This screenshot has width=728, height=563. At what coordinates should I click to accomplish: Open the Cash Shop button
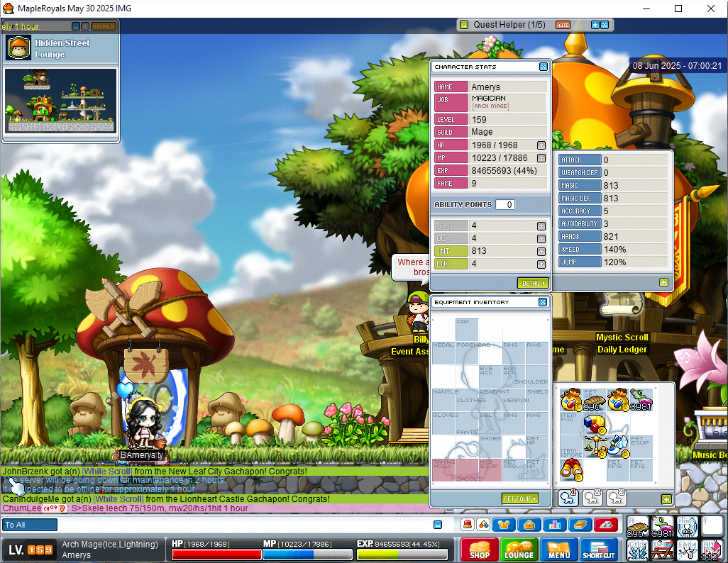(480, 550)
